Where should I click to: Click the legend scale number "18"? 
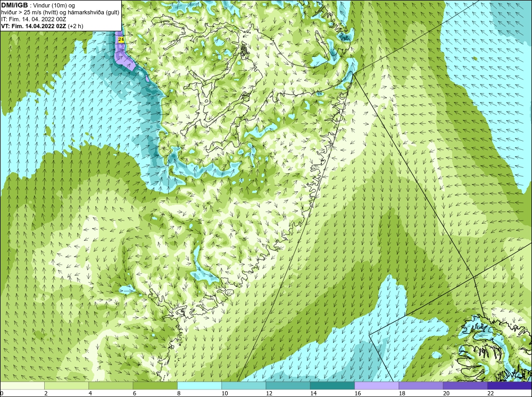(x=402, y=393)
